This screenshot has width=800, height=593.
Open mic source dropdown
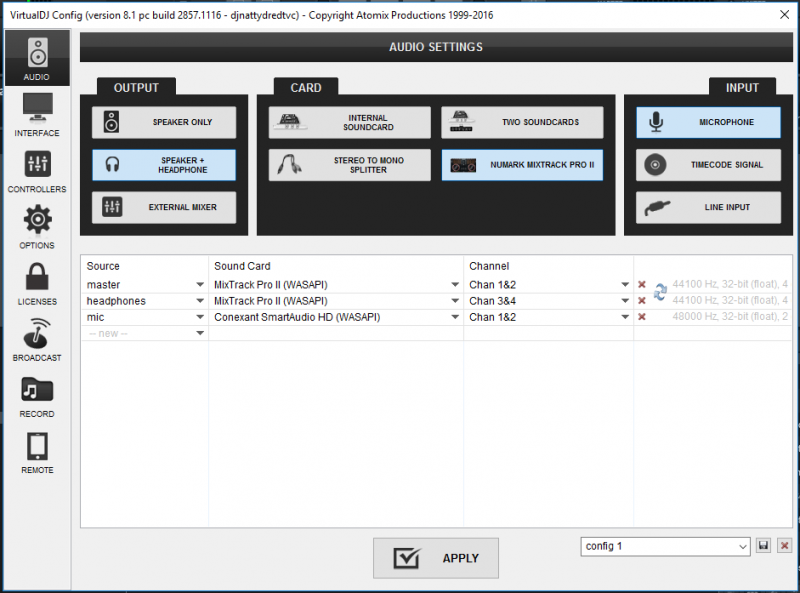tap(200, 317)
